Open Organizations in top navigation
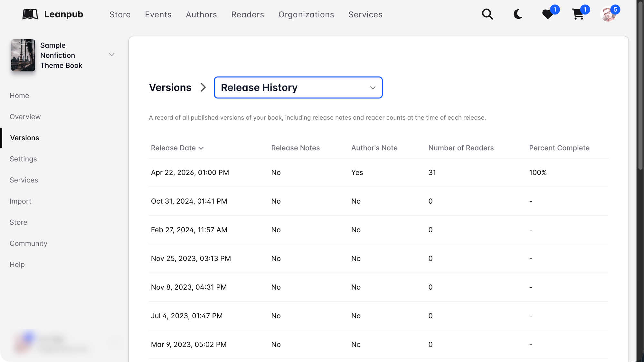Image resolution: width=644 pixels, height=362 pixels. [306, 14]
